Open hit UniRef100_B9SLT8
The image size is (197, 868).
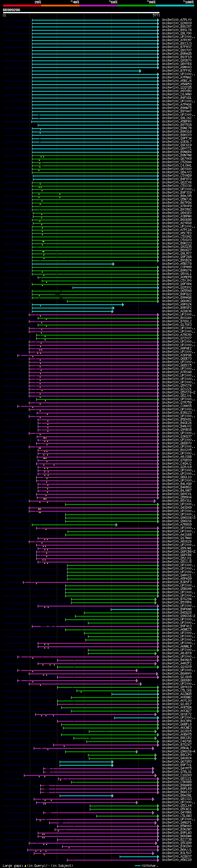coord(177,30)
